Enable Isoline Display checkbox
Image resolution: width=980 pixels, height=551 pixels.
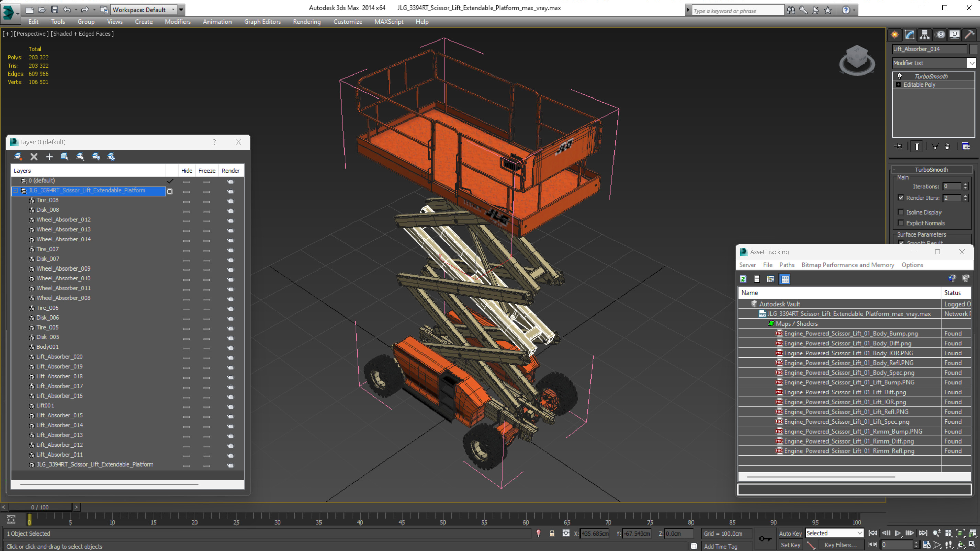coord(901,212)
